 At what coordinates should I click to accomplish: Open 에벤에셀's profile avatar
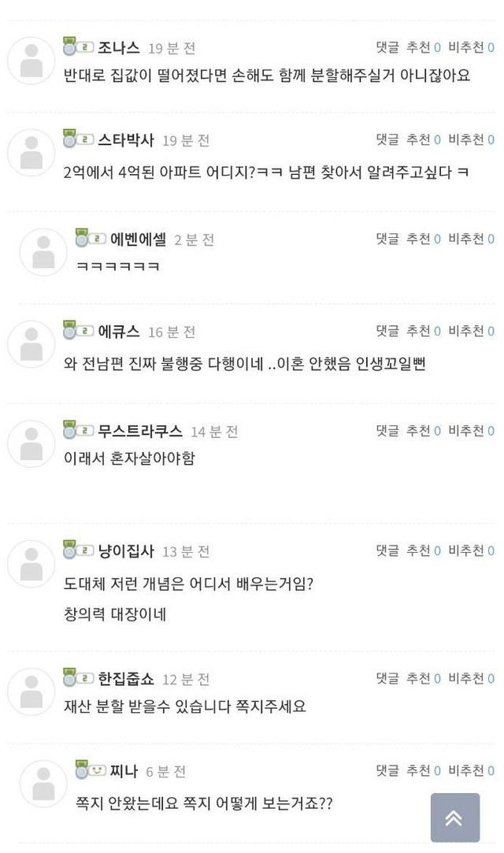[x=43, y=252]
